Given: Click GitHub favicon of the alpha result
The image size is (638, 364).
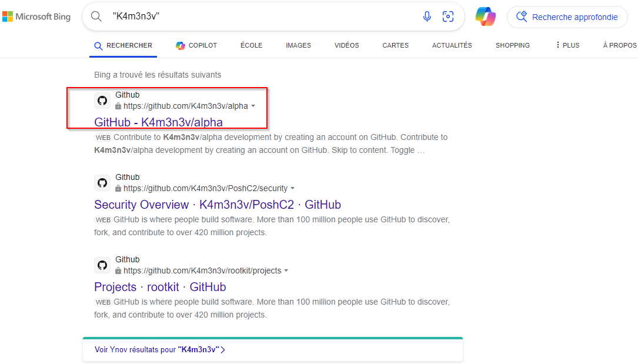Looking at the screenshot, I should click(x=102, y=101).
